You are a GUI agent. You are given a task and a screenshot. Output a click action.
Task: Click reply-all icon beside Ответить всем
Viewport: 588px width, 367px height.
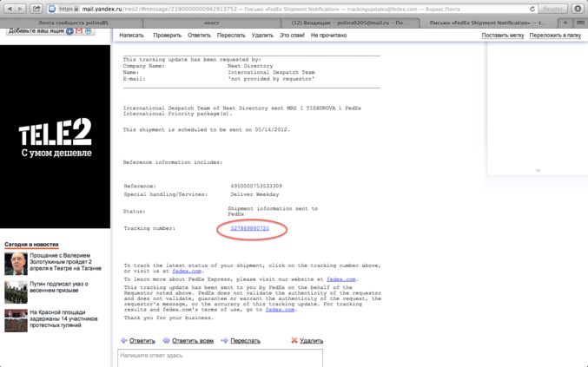[166, 340]
